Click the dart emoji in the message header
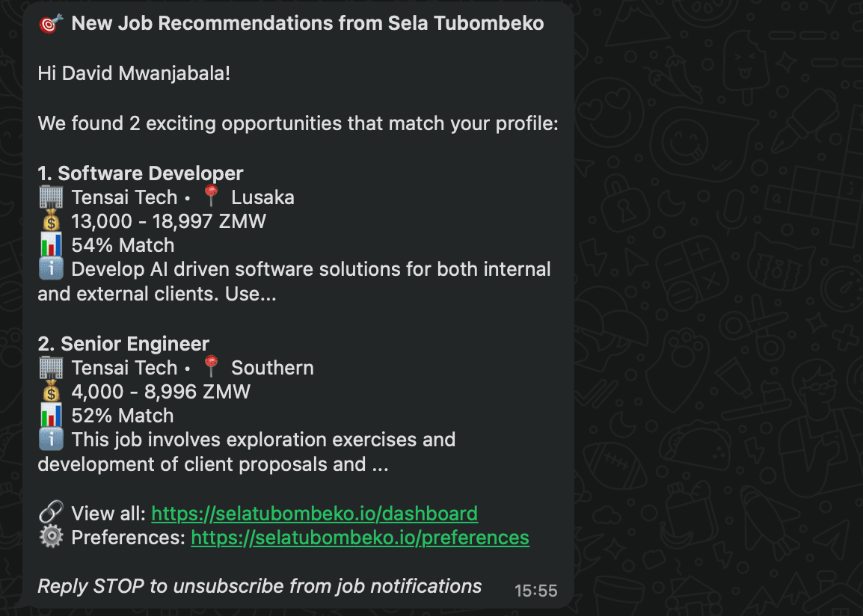This screenshot has height=616, width=863. point(48,22)
